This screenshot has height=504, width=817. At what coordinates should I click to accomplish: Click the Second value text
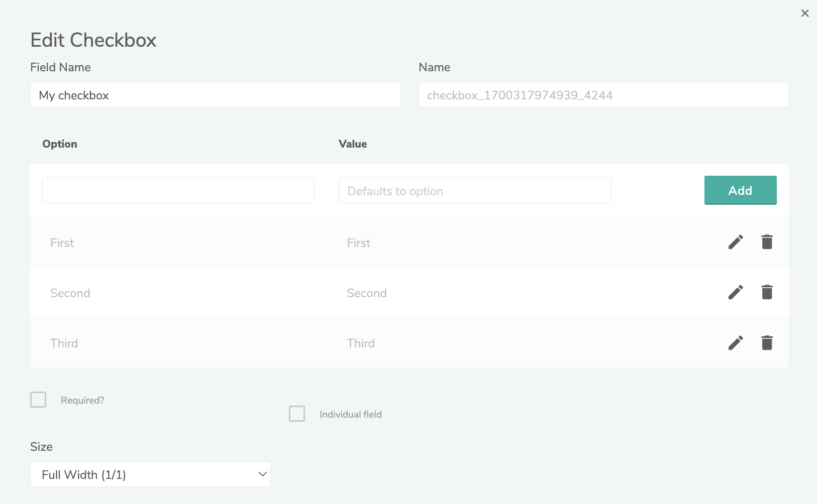tap(367, 293)
